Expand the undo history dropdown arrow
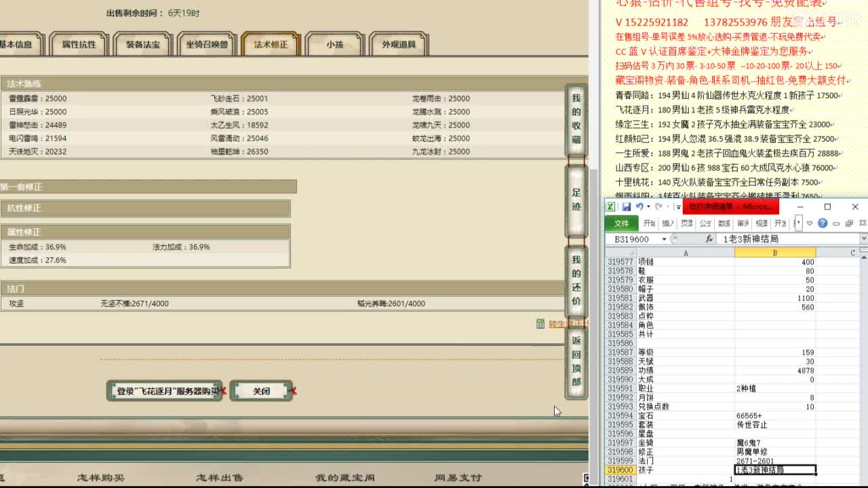The image size is (868, 488). pos(648,207)
